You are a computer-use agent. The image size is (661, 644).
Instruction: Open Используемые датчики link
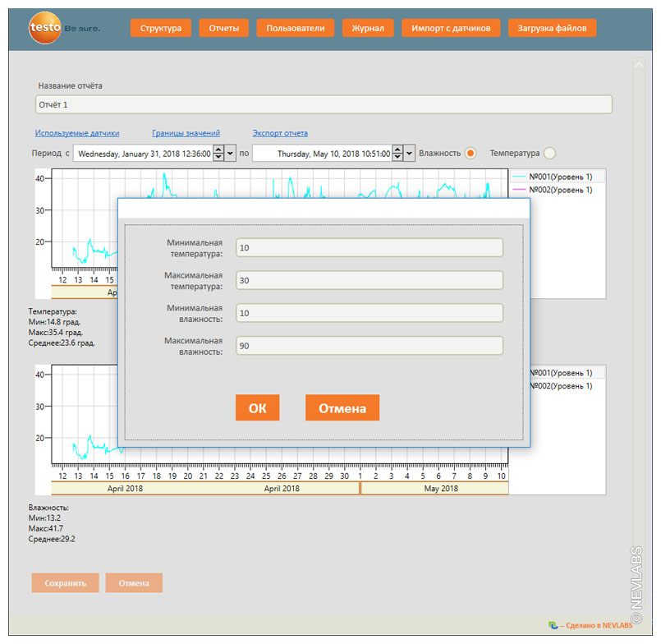[77, 133]
